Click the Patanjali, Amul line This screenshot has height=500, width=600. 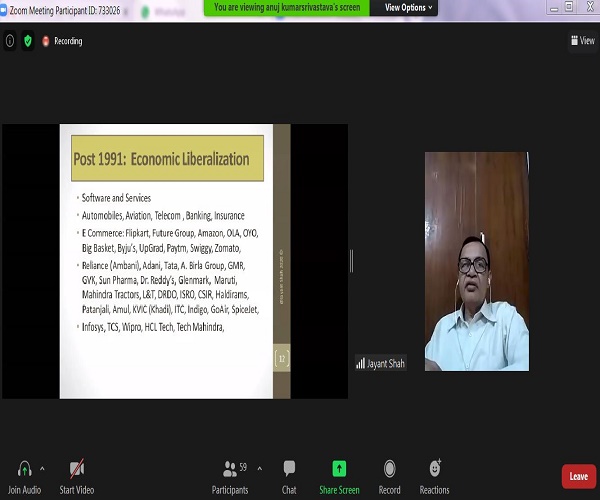click(170, 309)
